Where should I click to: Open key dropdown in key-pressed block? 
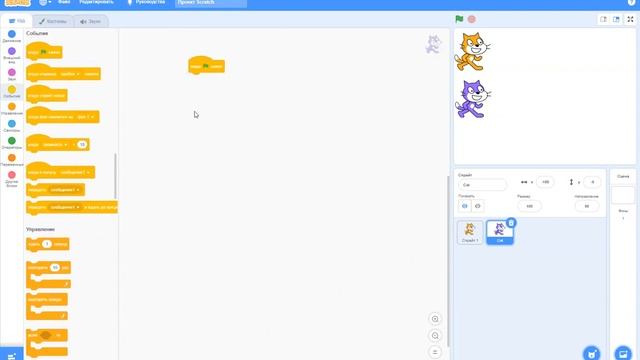70,74
